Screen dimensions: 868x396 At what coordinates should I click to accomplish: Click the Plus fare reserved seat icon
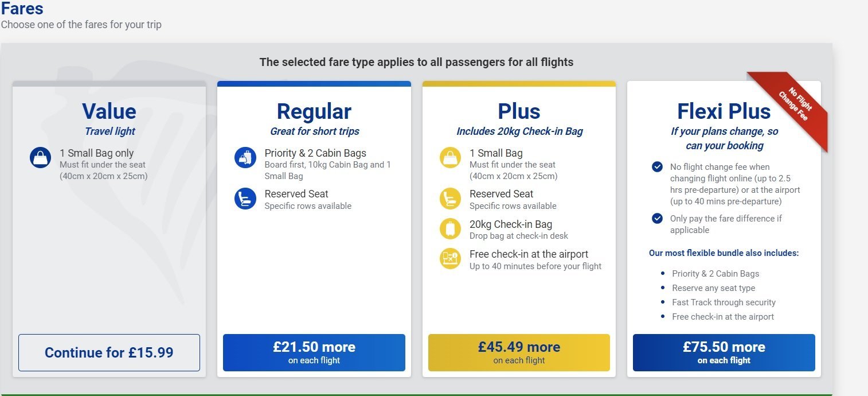click(450, 199)
